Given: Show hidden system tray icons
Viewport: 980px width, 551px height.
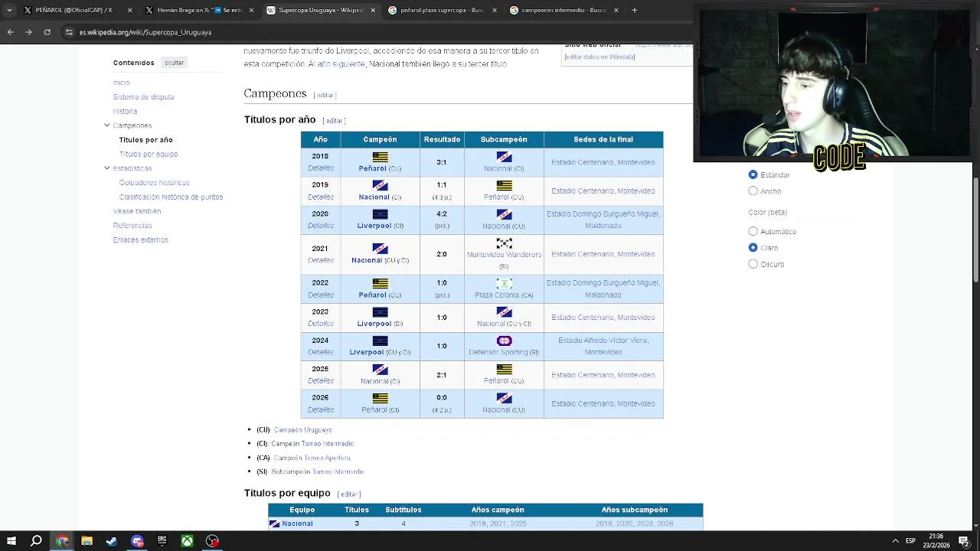Looking at the screenshot, I should [x=894, y=541].
